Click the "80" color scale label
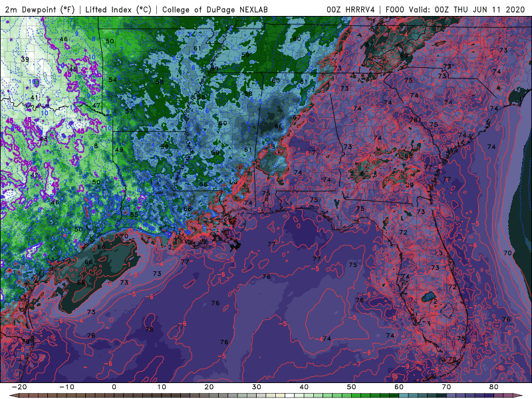The width and height of the screenshot is (532, 399). pos(494,387)
